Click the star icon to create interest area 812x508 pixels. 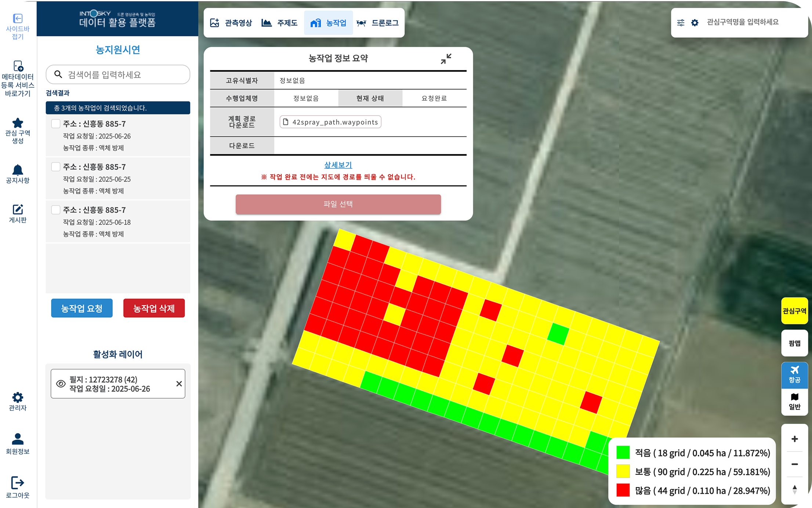click(x=18, y=123)
